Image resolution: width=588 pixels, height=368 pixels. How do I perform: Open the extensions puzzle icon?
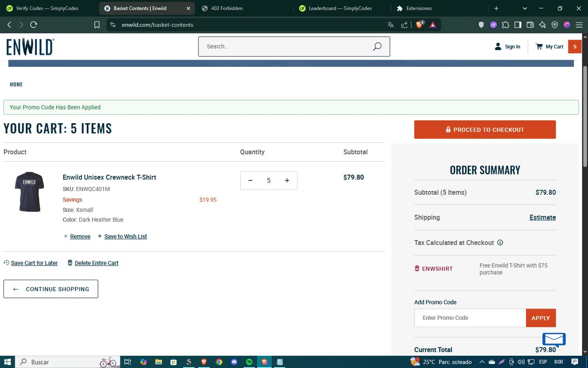[x=506, y=25]
